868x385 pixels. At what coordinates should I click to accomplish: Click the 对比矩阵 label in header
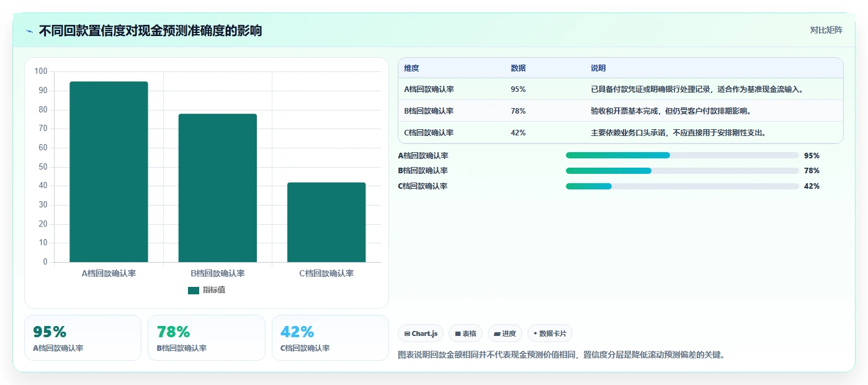(x=826, y=30)
